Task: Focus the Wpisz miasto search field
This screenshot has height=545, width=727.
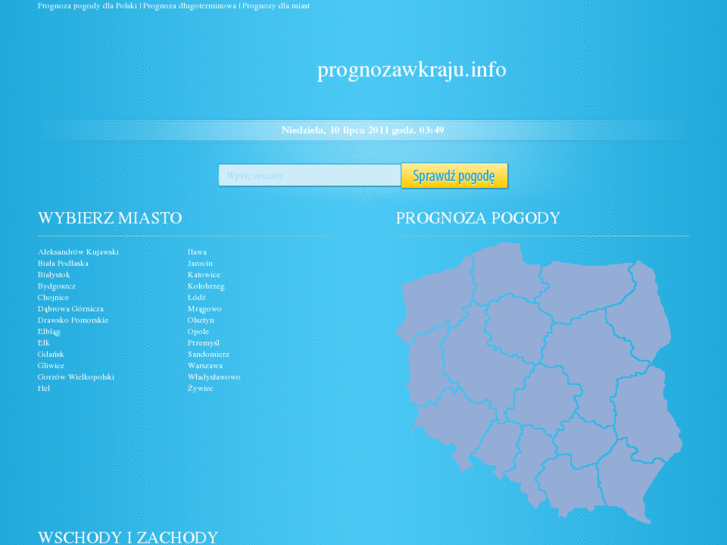Action: (309, 175)
